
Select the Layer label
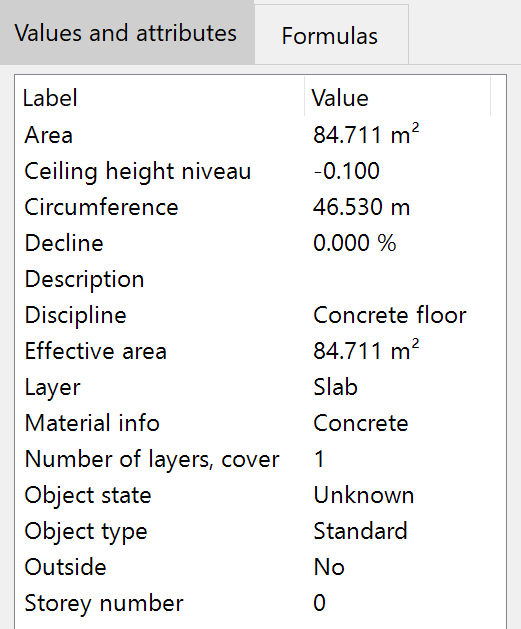pos(52,388)
